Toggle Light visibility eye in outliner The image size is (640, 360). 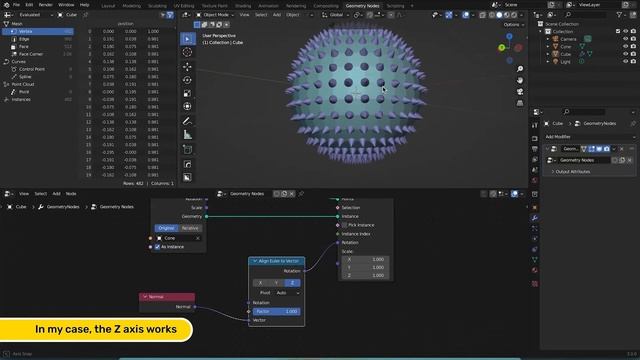pyautogui.click(x=625, y=62)
